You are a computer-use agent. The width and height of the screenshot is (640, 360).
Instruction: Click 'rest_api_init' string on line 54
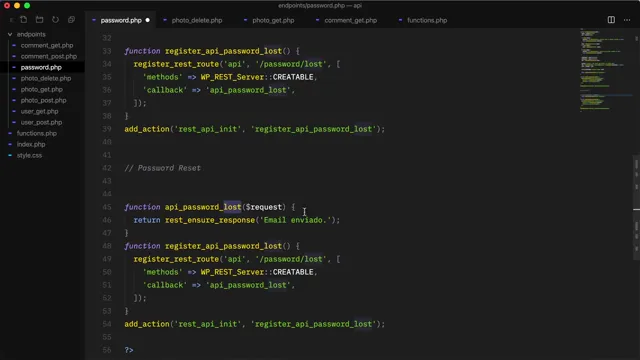tap(207, 324)
